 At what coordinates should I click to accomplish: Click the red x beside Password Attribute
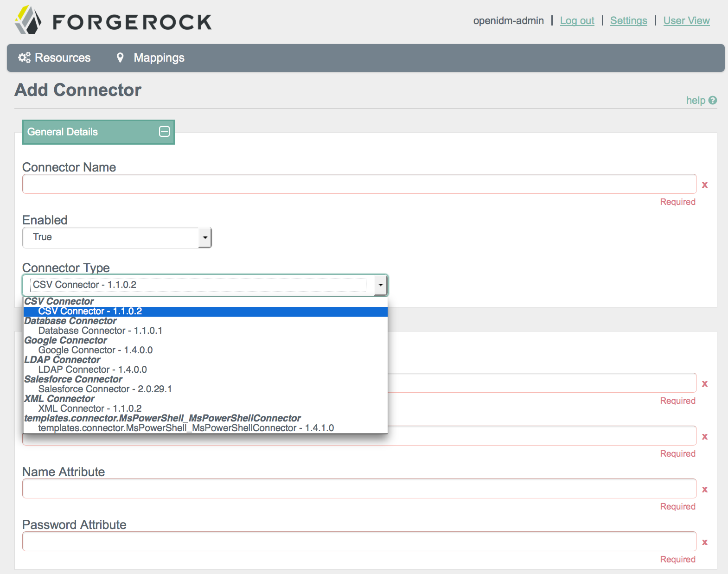tap(705, 542)
